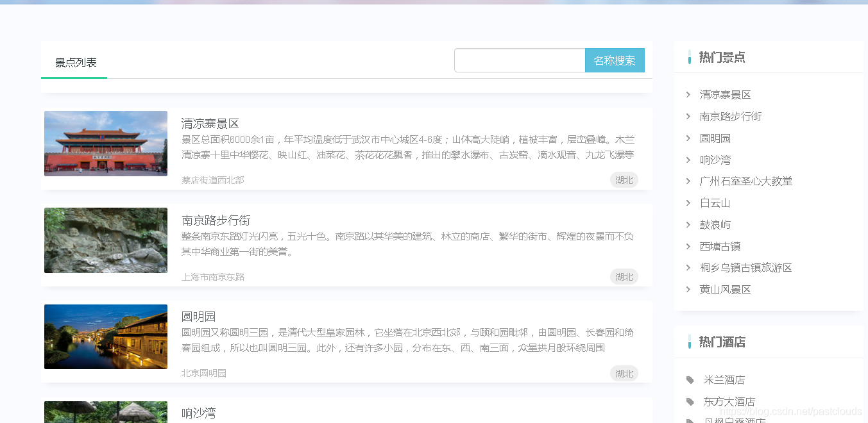
Task: Click chevron icon beside 白云山
Action: [x=688, y=203]
